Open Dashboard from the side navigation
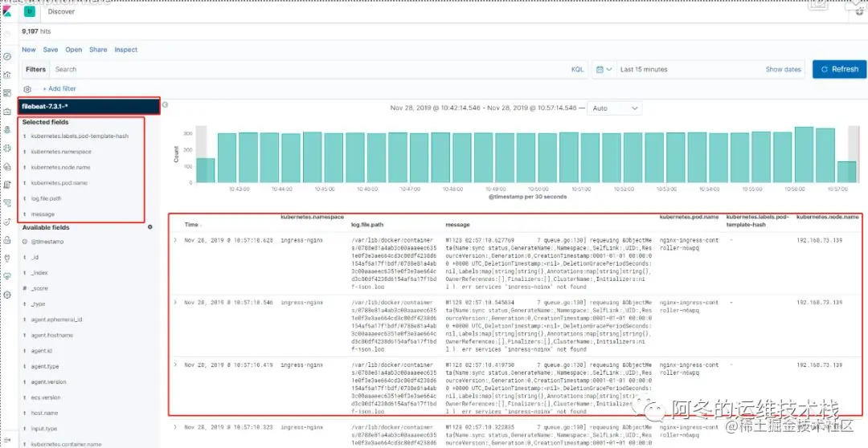Screen dimensions: 868x448 coord(7,93)
